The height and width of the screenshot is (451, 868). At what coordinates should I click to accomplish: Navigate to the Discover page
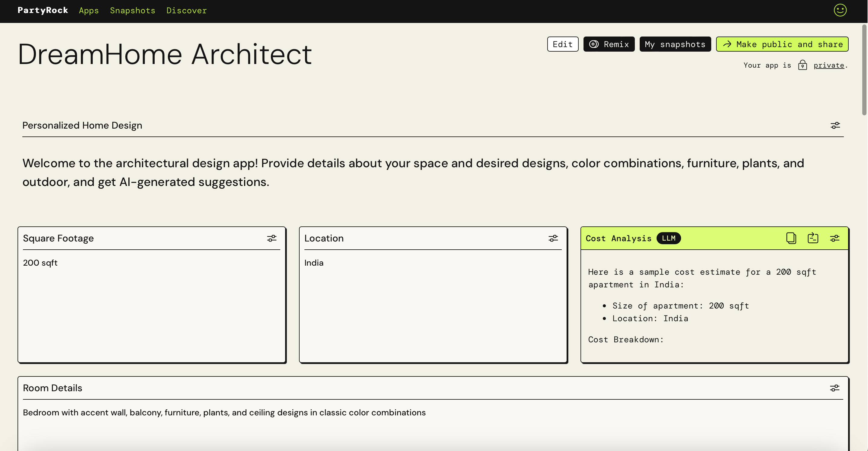coord(186,11)
